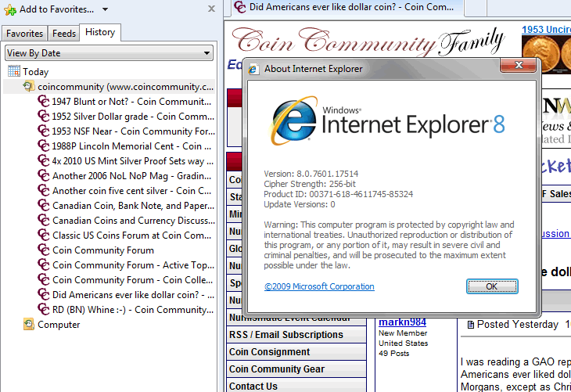Open the Contact Us menu item
The width and height of the screenshot is (571, 392).
(296, 386)
